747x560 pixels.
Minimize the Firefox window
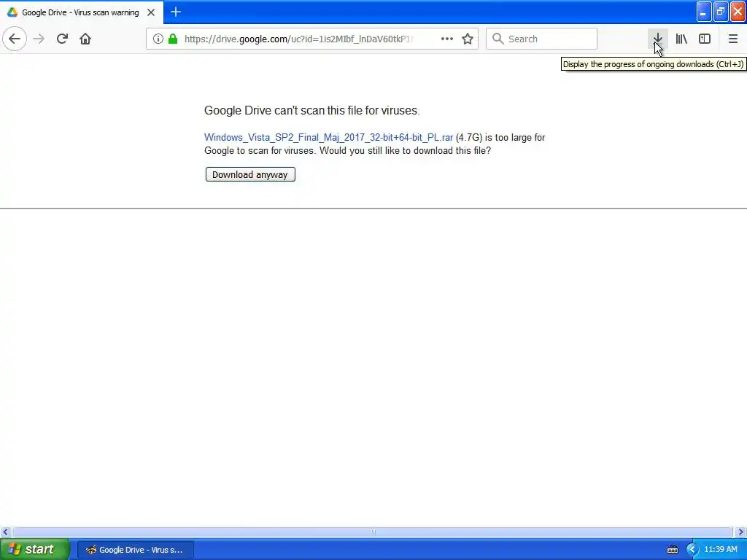tap(704, 12)
